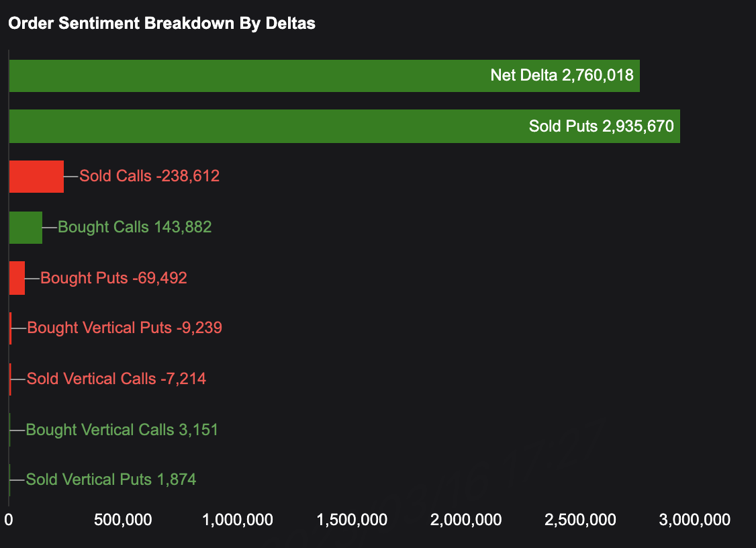756x548 pixels.
Task: Click the Sold Vertical Puts 1,874 label
Action: [x=111, y=479]
